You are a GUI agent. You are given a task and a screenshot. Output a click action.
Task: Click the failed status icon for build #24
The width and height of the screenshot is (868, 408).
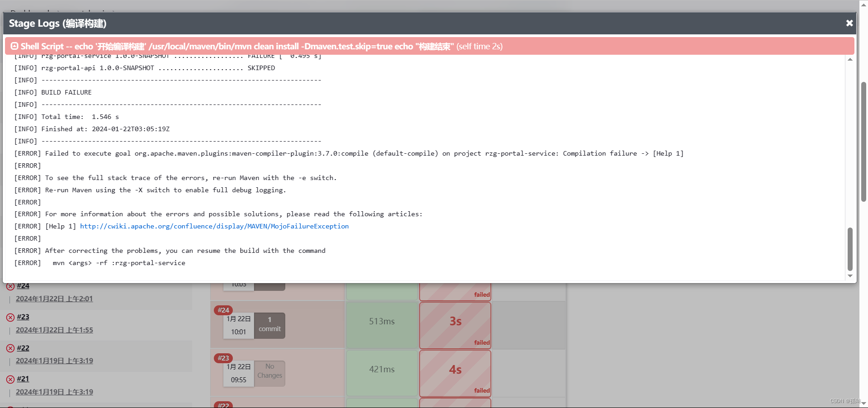(x=10, y=286)
